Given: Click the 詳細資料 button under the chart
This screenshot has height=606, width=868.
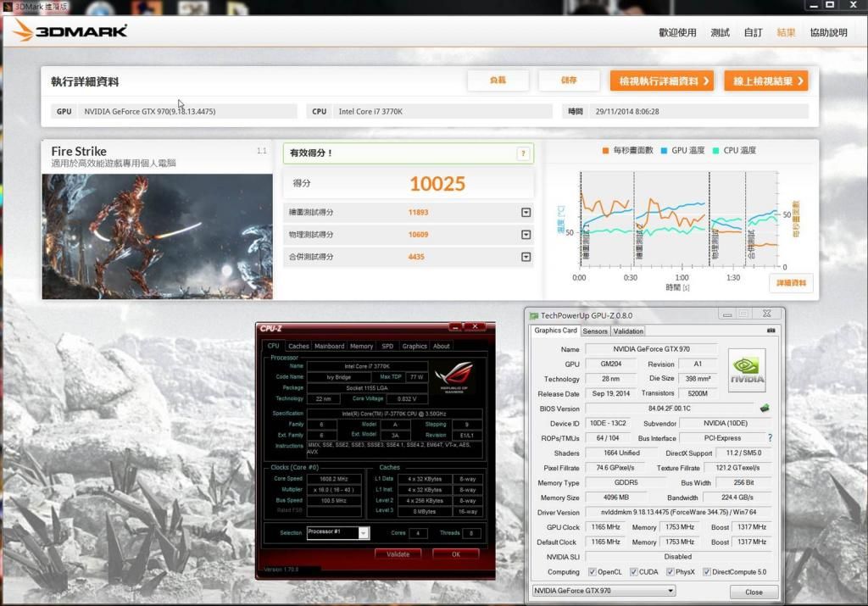Looking at the screenshot, I should [x=791, y=283].
